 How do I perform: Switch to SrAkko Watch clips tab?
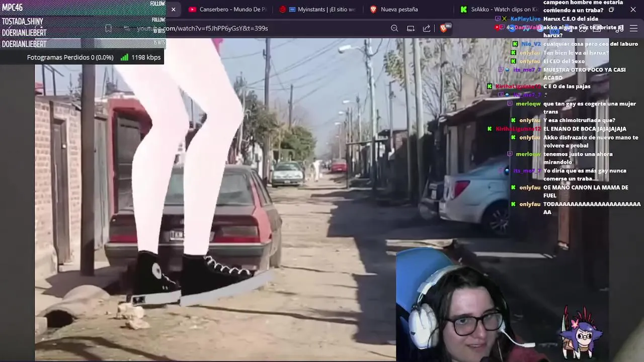(499, 9)
